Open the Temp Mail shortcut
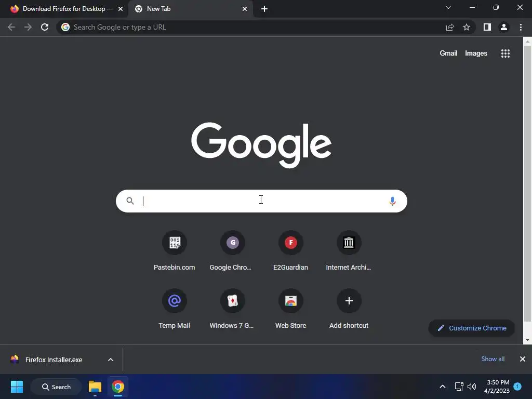Image resolution: width=532 pixels, height=399 pixels. point(175,309)
